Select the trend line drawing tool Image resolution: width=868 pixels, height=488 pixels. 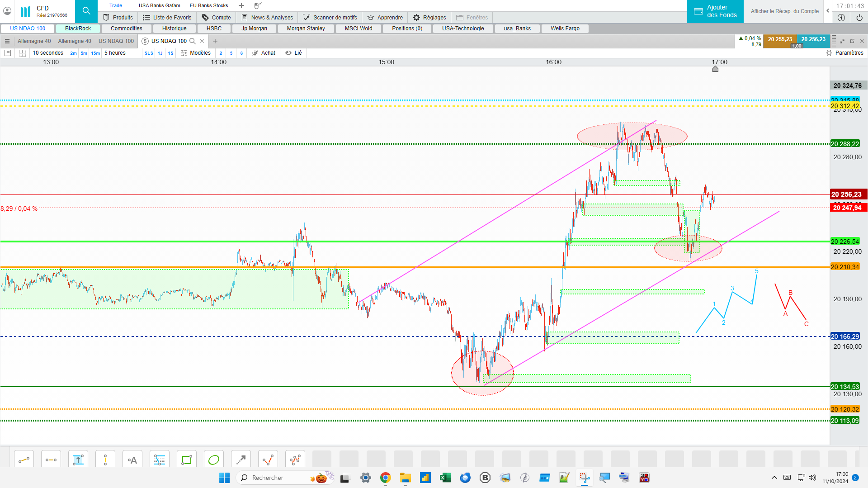24,460
